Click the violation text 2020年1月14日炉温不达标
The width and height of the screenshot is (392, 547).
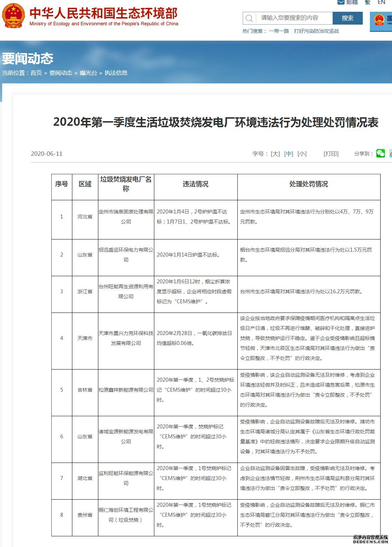coord(188,255)
